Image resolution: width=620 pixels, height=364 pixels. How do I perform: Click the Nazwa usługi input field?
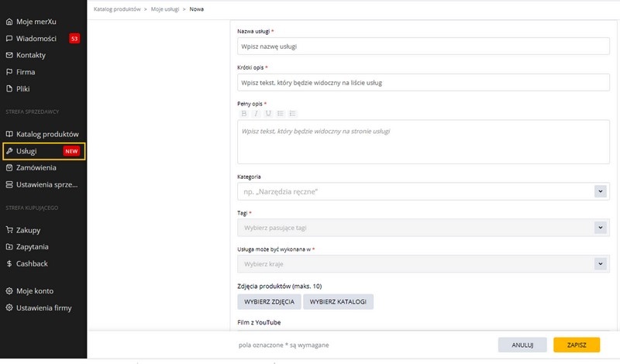[x=423, y=46]
